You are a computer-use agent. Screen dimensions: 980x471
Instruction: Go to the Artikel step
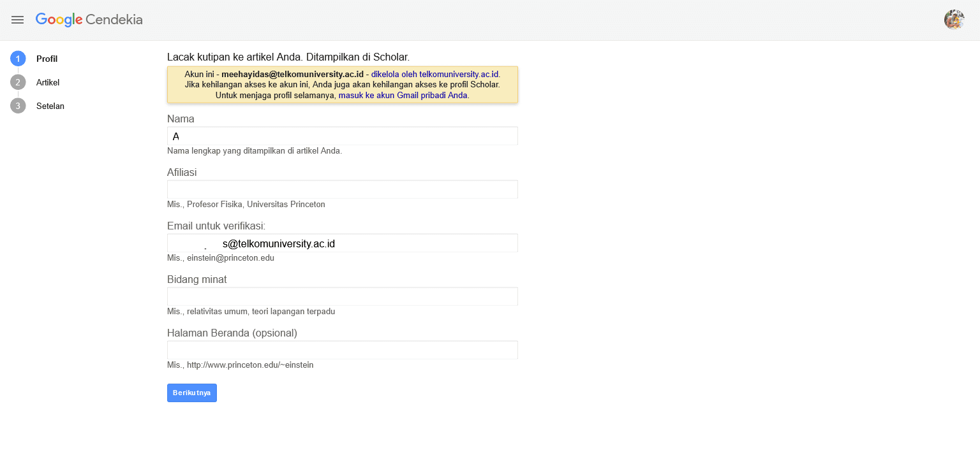[x=48, y=82]
